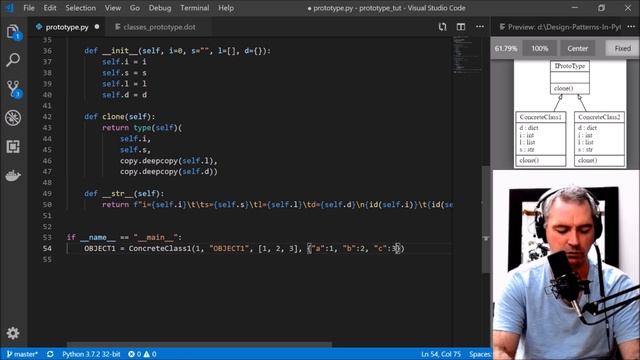This screenshot has width=640, height=360.
Task: Toggle the Fixed button in preview
Action: [622, 49]
